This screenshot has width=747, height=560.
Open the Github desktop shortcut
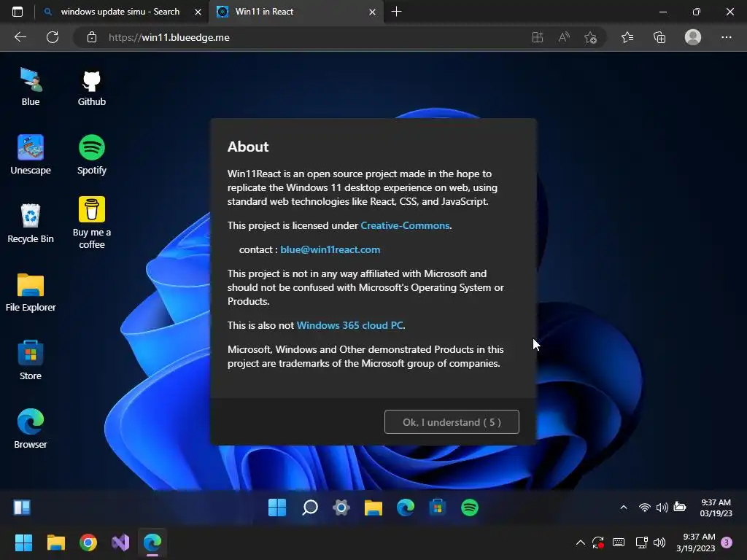[x=91, y=87]
